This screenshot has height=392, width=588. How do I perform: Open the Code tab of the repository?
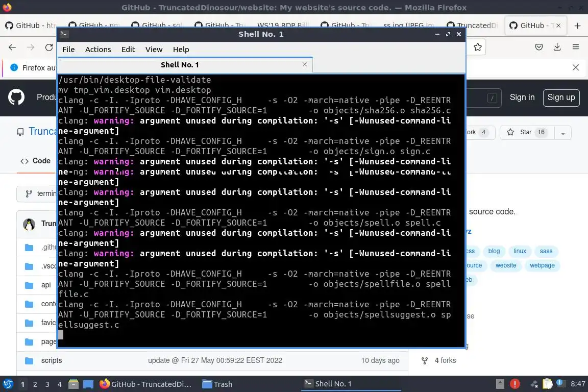pos(36,161)
